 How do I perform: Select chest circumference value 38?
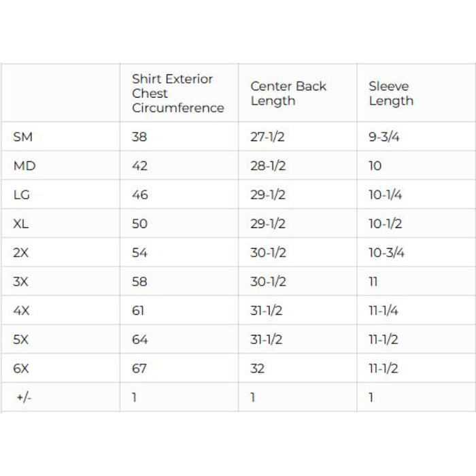[x=139, y=137]
